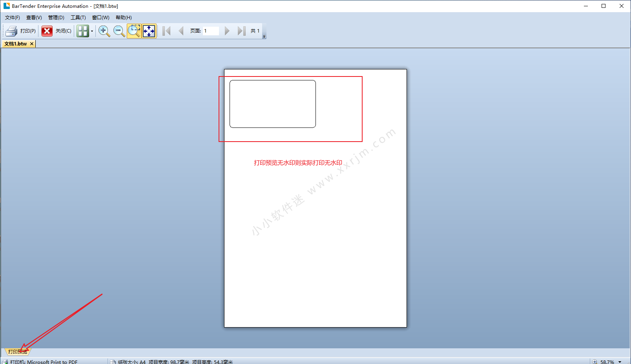
Task: Open the 帮助(H) menu
Action: point(124,18)
